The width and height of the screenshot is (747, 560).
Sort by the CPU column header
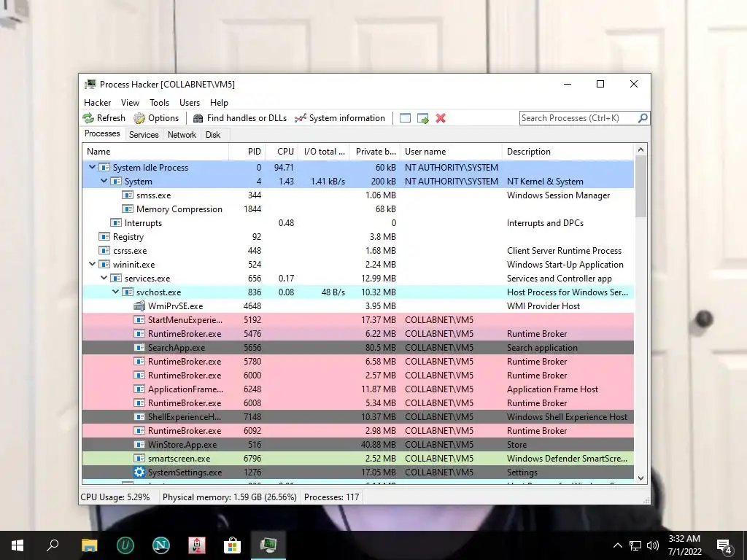pyautogui.click(x=282, y=152)
